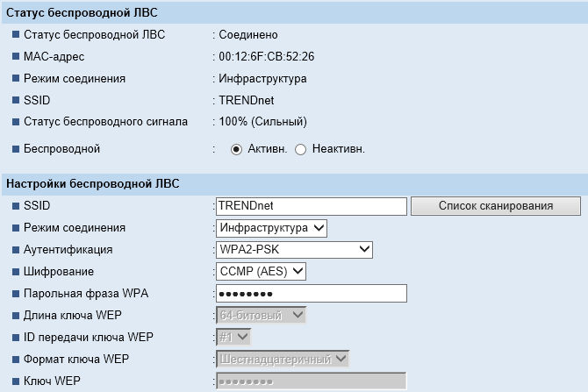Click the bullet icon beside Беспроводной
This screenshot has width=588, height=392.
coord(14,149)
